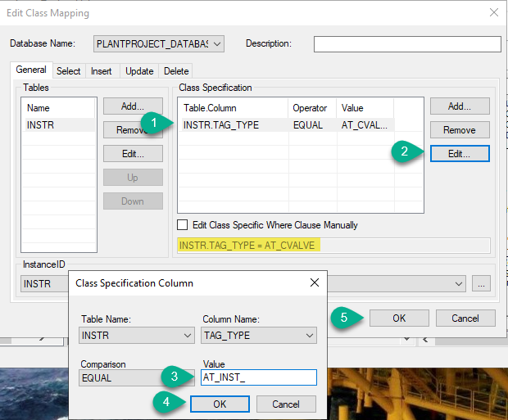Click Add button in Class Specification

pos(460,106)
